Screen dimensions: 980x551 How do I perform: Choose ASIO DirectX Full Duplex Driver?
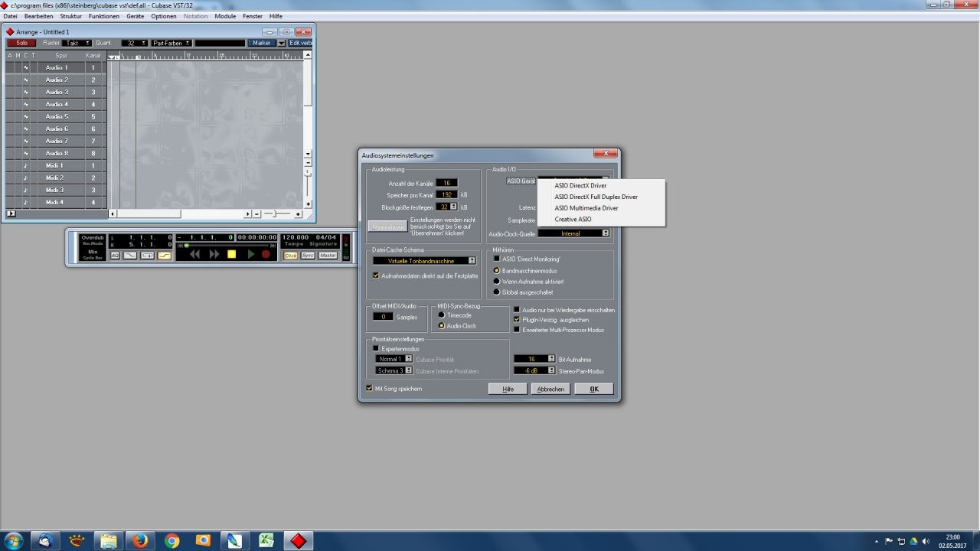596,197
